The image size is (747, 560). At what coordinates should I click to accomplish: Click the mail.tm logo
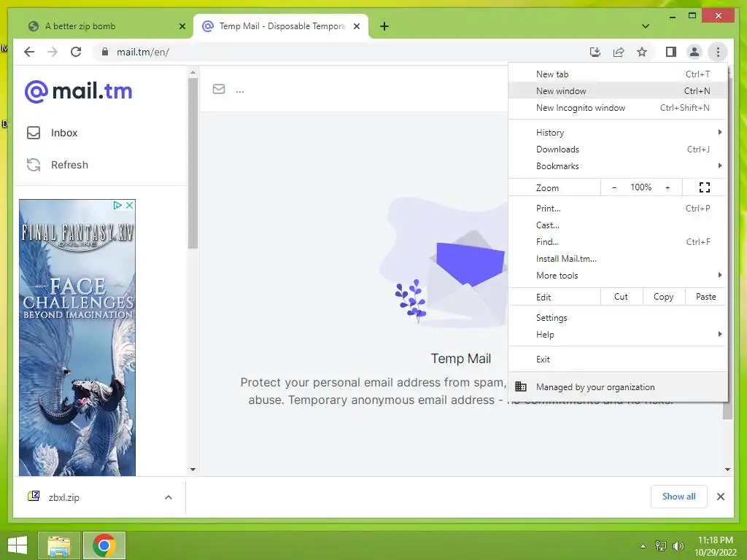[79, 91]
